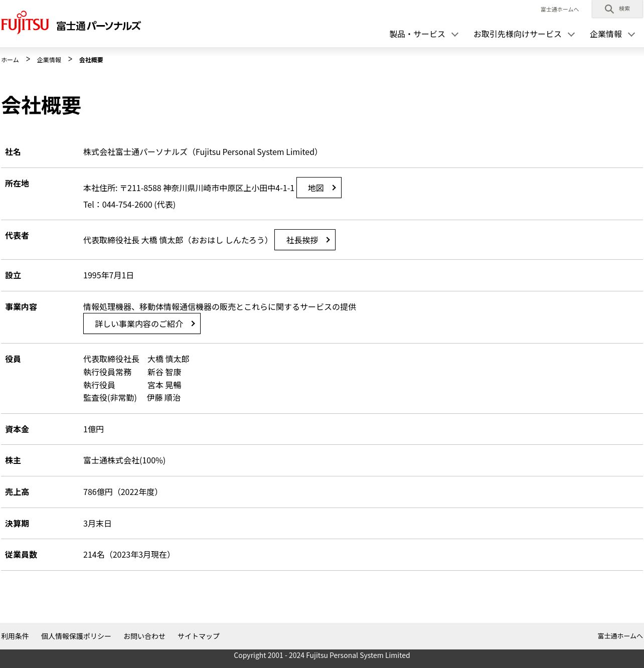Expand the 企業情報 menu chevron
644x668 pixels.
coord(631,34)
